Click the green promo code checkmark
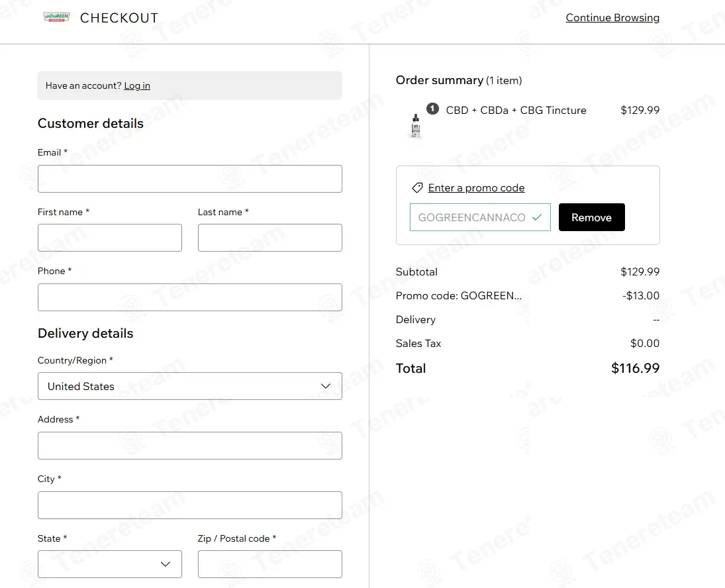Screen dimensions: 725x588 537,217
